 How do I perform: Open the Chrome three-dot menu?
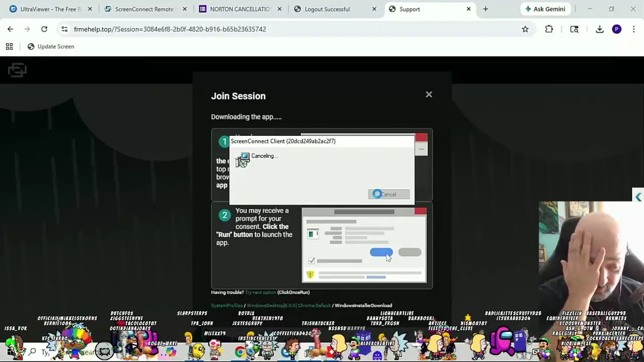634,29
